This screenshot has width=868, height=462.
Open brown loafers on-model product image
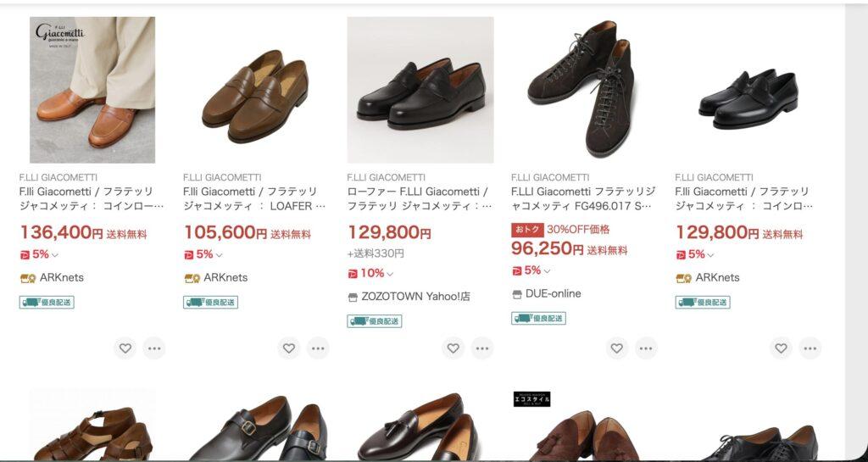pyautogui.click(x=92, y=90)
